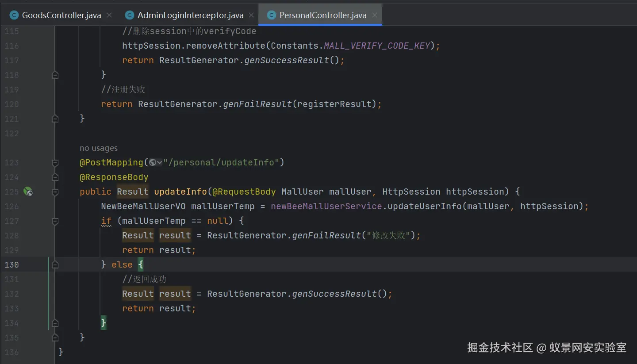Click the 'else' keyword on line 130
Viewport: 637px width, 364px height.
122,264
